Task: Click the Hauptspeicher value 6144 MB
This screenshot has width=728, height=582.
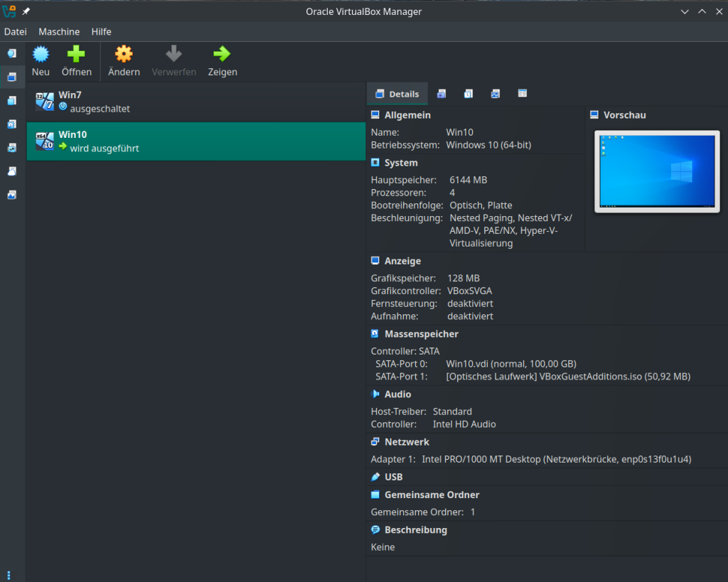Action: click(x=468, y=180)
